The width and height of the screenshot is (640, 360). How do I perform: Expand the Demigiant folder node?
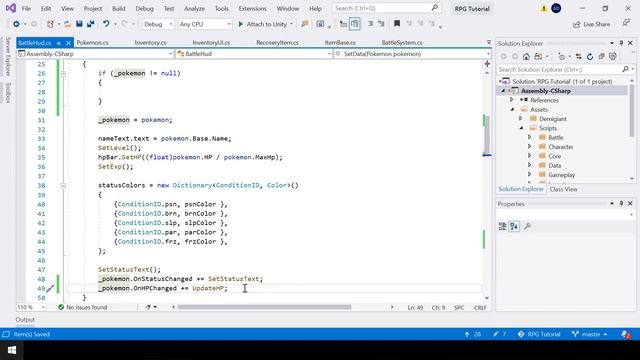tap(520, 119)
